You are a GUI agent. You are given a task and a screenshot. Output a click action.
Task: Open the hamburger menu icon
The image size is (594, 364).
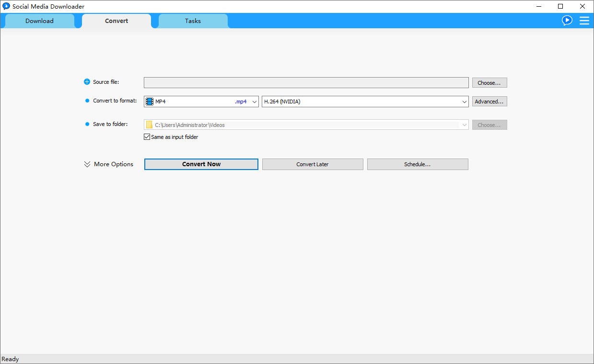[584, 21]
